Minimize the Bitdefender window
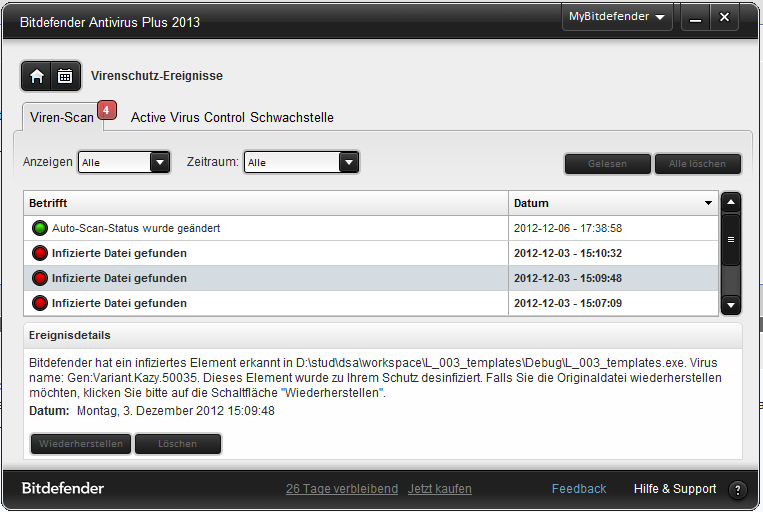 click(695, 18)
